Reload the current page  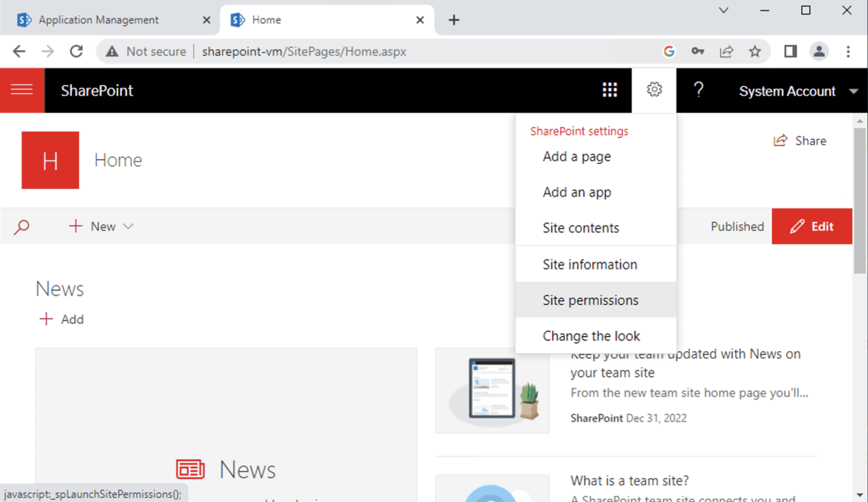coord(76,52)
